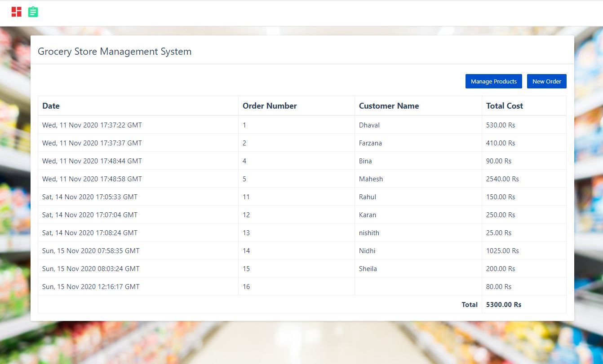Click the Grocery Store Management System title

115,51
